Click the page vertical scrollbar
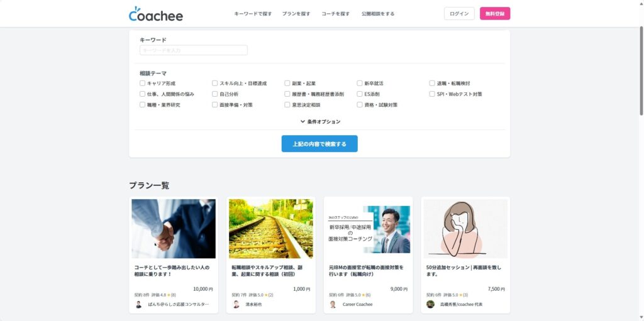The height and width of the screenshot is (321, 644). pos(641,70)
